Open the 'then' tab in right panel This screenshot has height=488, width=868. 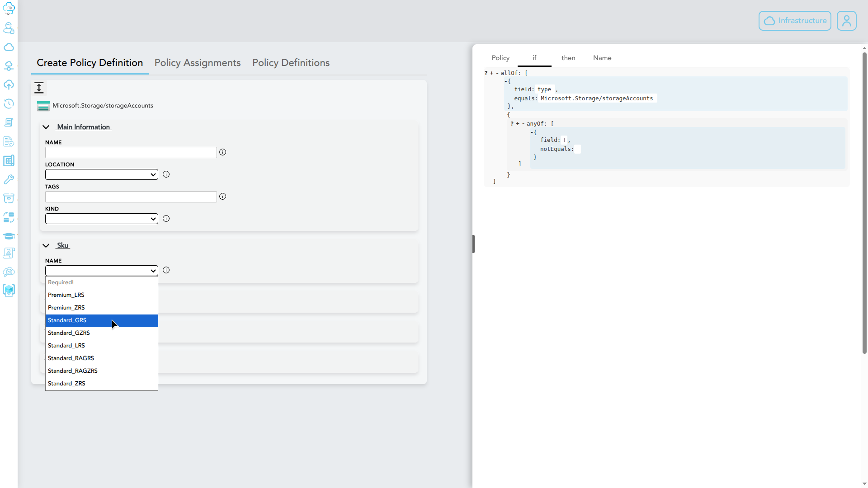point(568,58)
